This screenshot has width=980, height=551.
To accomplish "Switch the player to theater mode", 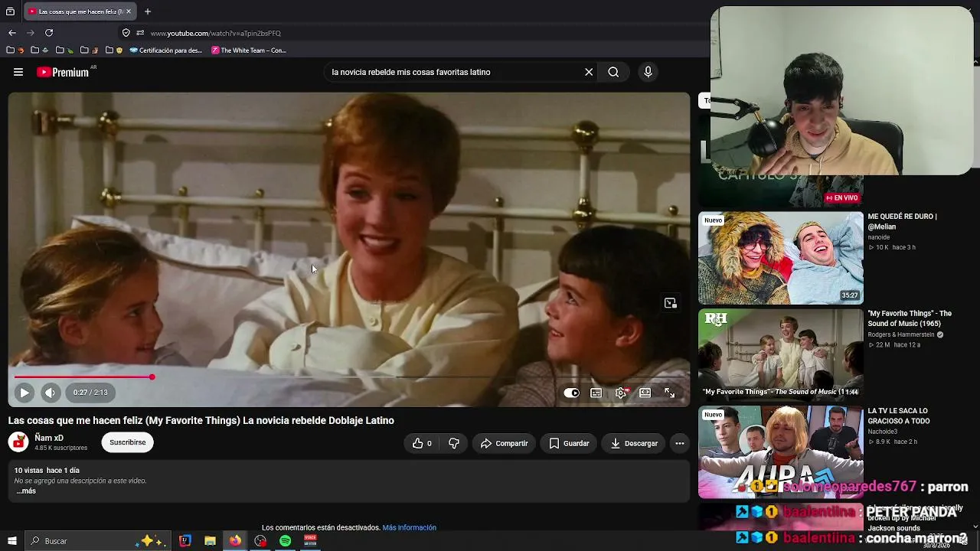I will (645, 393).
